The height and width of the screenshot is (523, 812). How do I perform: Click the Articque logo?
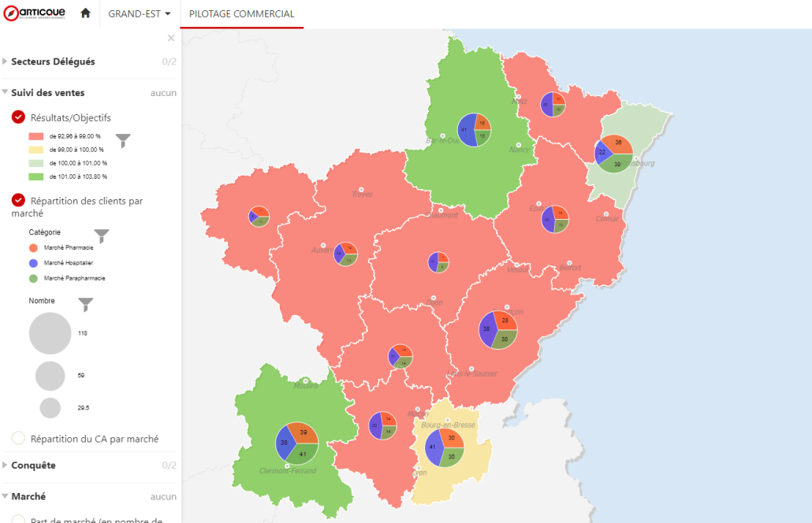[x=35, y=13]
